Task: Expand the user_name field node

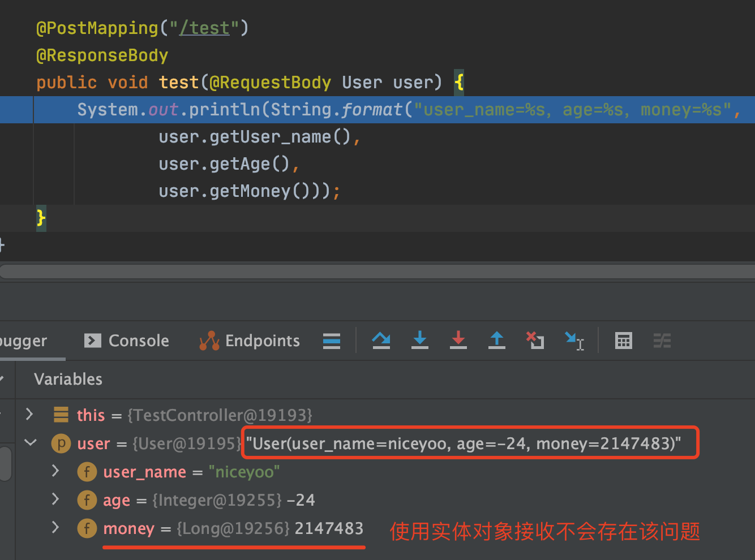Action: (x=55, y=471)
